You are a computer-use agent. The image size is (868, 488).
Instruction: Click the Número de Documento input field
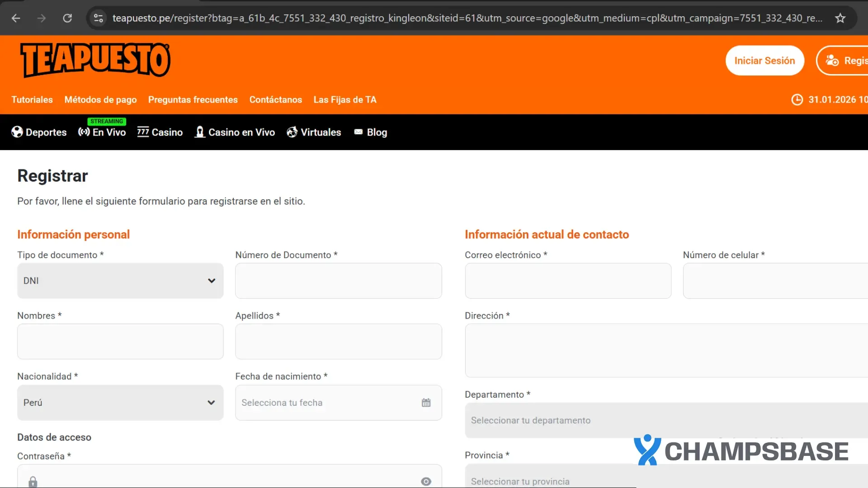(x=338, y=281)
